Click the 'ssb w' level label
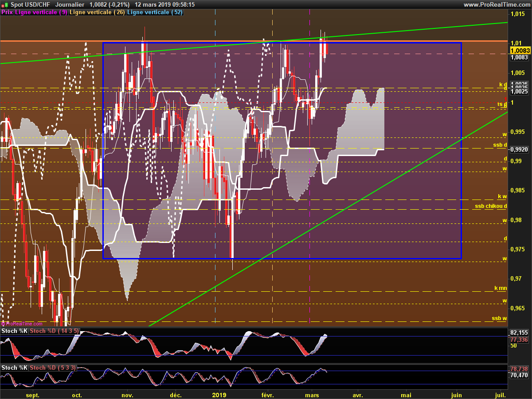This screenshot has height=399, width=532. [500, 318]
